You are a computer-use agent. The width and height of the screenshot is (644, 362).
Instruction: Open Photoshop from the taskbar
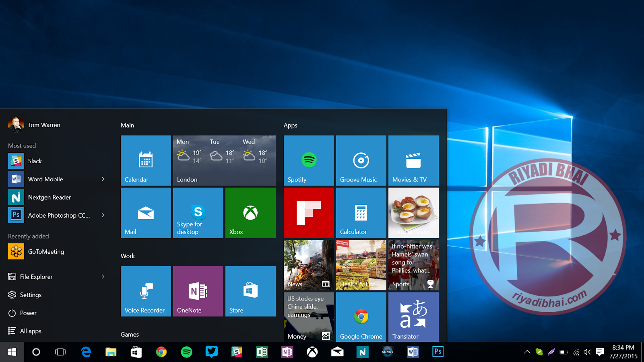coord(438,352)
